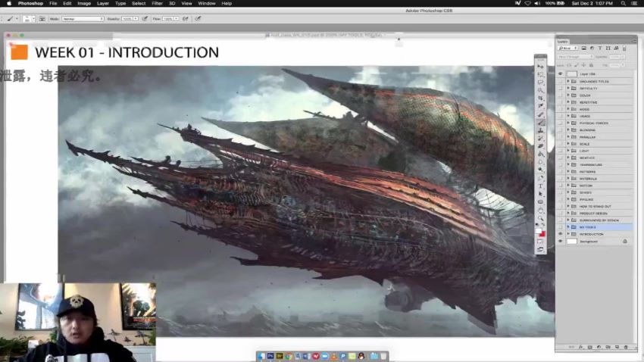Viewport: 644px width, 362px height.
Task: Hide the Layer 159 visibility eye
Action: coord(560,74)
